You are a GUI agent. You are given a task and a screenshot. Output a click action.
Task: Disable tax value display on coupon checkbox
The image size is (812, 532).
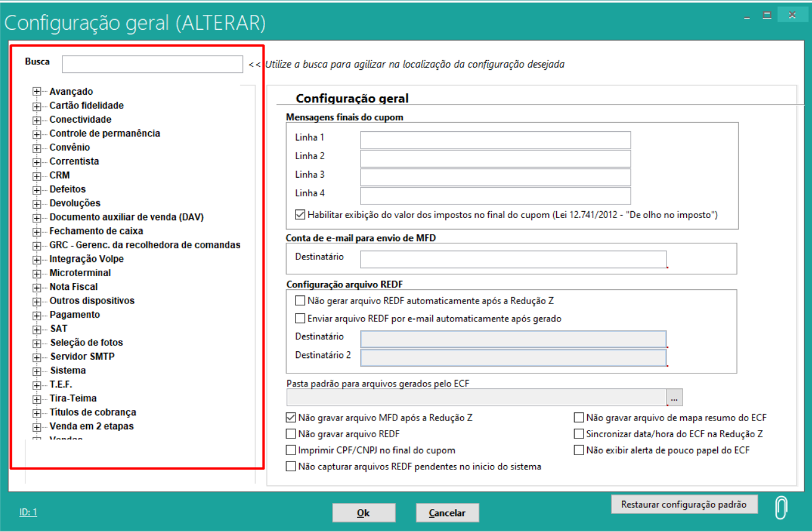(300, 215)
